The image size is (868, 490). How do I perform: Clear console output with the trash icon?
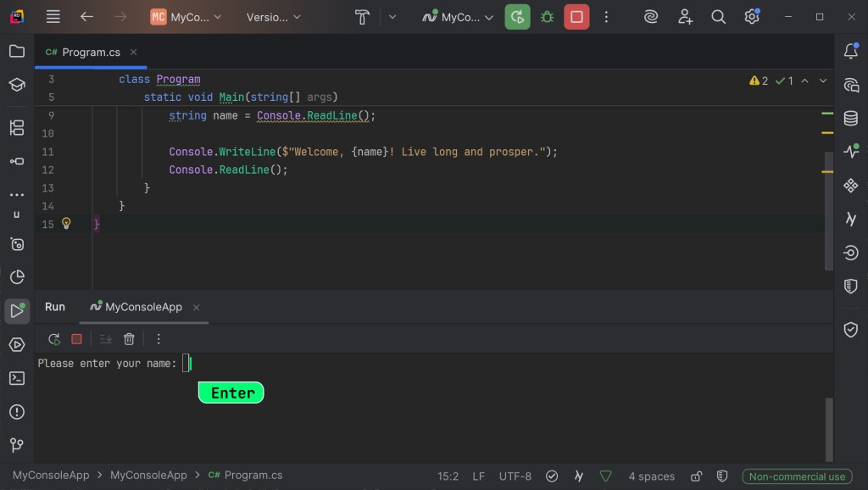[129, 339]
